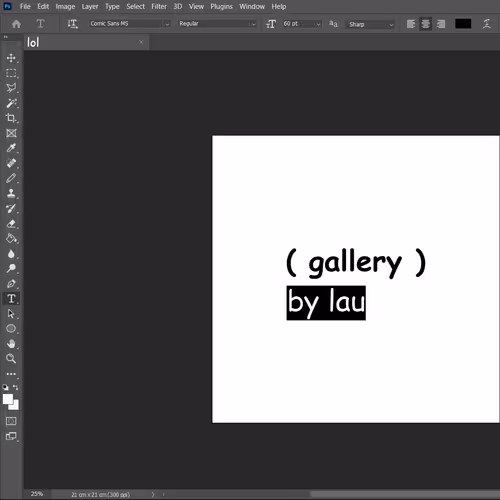Expand the Regular font style dropdown
500x500 pixels.
point(217,24)
